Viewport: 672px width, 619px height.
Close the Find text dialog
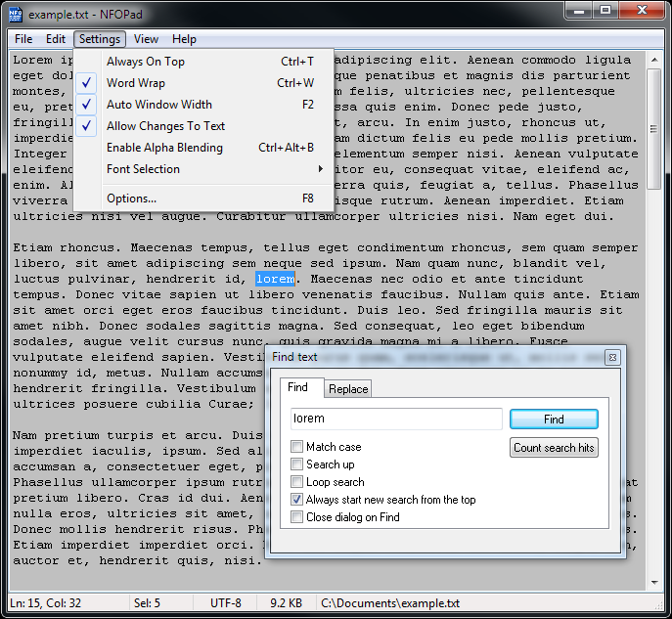point(611,357)
